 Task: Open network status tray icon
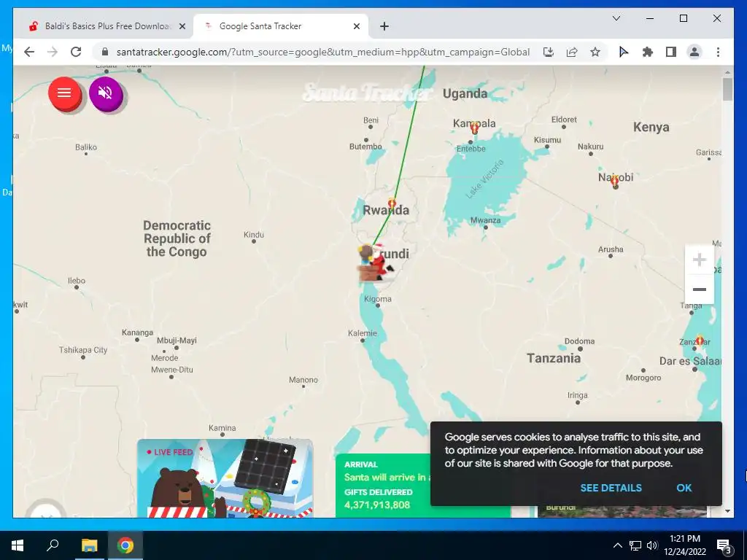635,545
